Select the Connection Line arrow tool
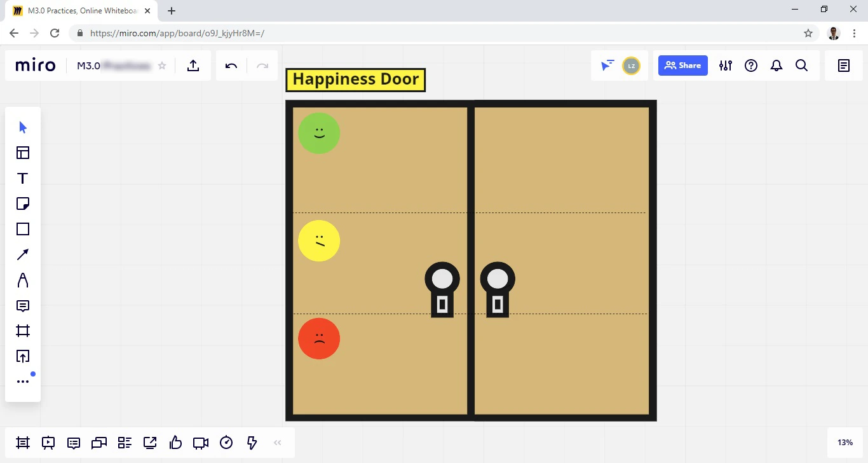Viewport: 868px width, 463px height. 23,254
